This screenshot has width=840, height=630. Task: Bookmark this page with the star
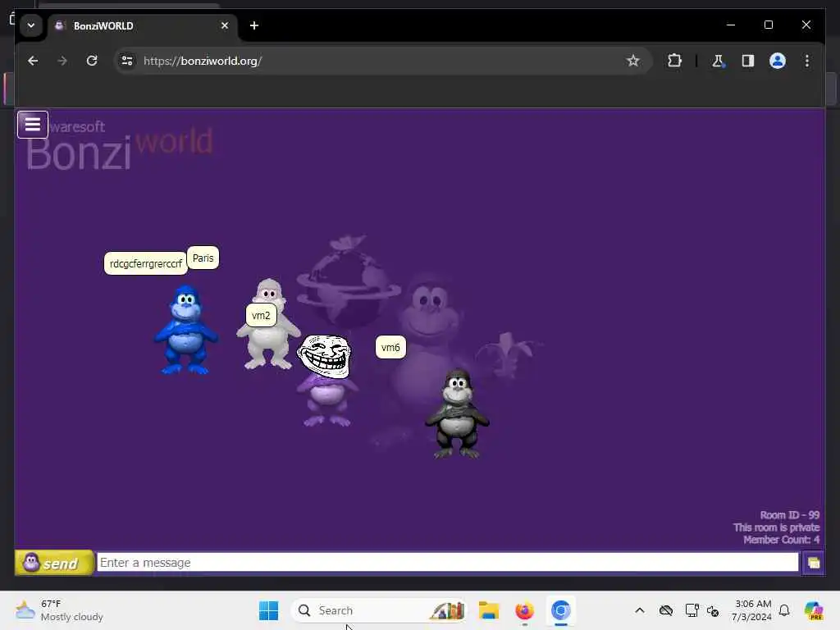633,61
